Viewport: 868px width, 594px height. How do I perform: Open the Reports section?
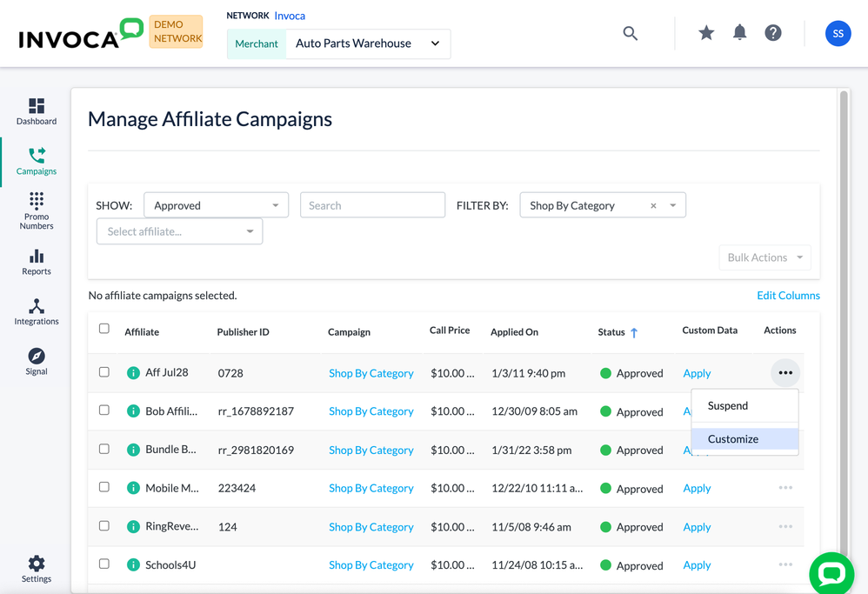(37, 262)
